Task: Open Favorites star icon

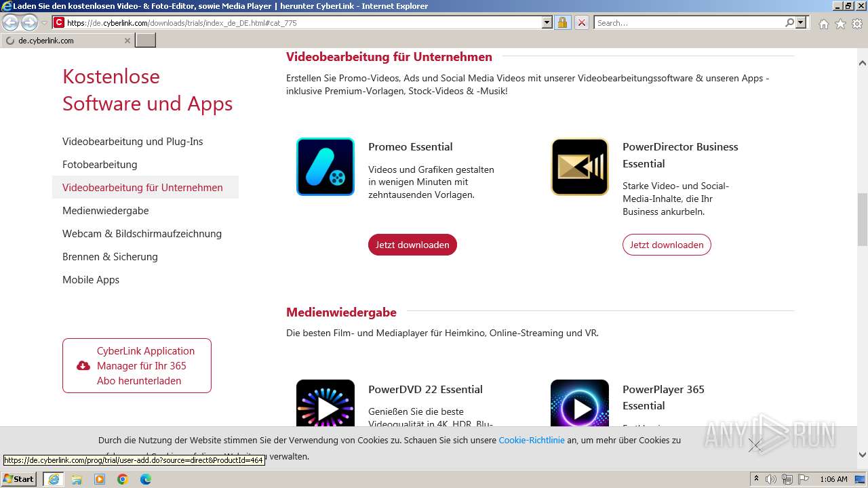Action: pos(840,24)
